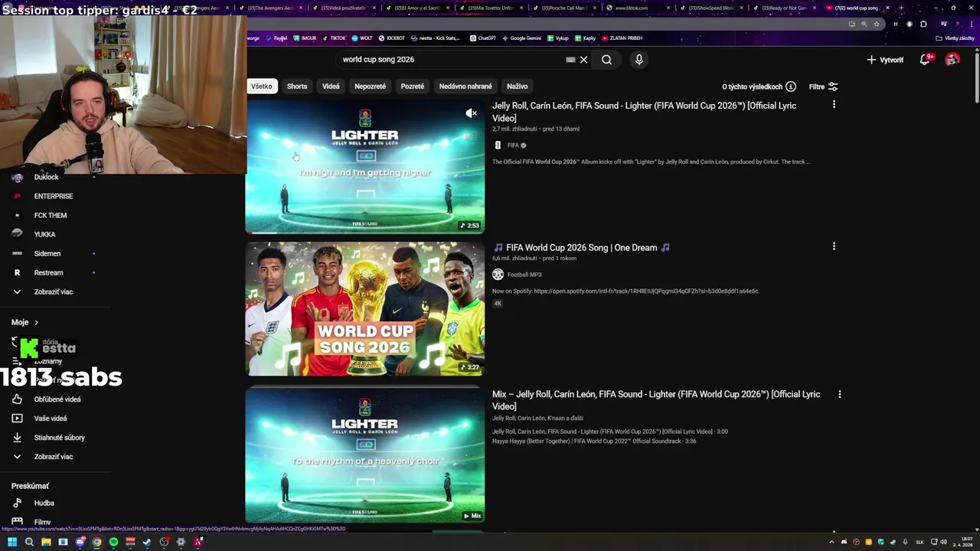Unmute the Lighter preview thumbnail
980x551 pixels.
pyautogui.click(x=471, y=113)
